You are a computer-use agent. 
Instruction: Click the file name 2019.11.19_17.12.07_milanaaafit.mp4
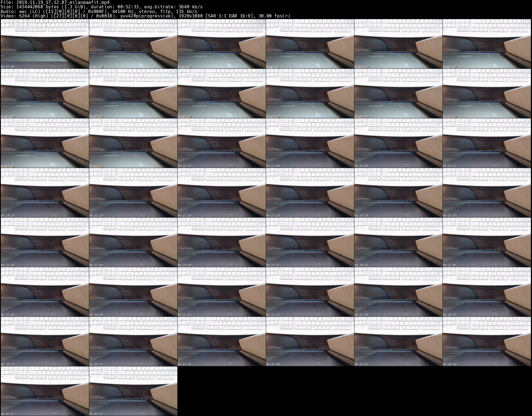pos(63,2)
